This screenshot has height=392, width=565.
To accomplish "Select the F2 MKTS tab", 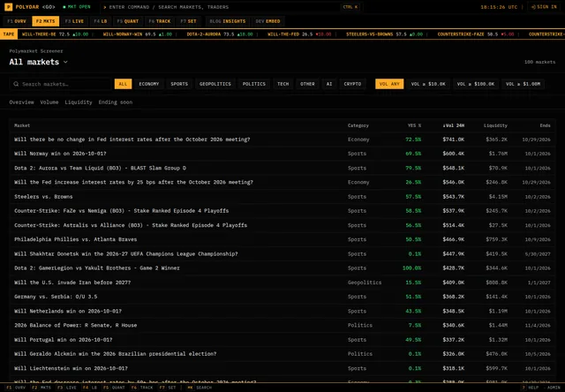I will 45,21.
